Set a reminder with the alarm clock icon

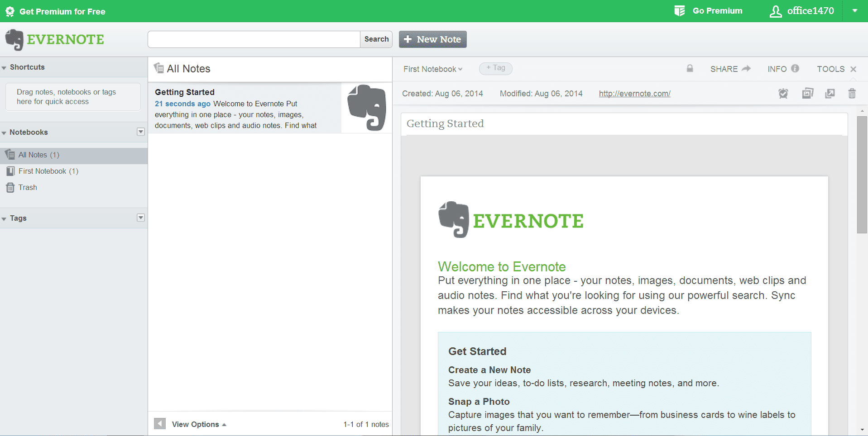pos(783,94)
